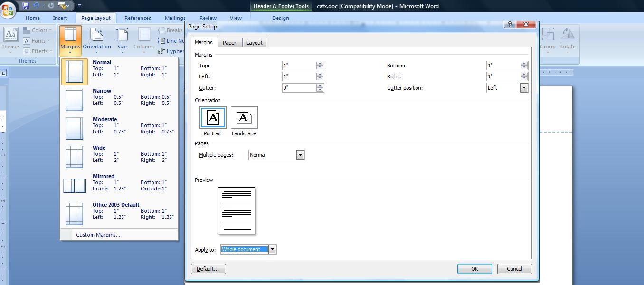Viewport: 644px width, 285px height.
Task: Switch to the Layout tab in Page Setup
Action: coord(254,43)
